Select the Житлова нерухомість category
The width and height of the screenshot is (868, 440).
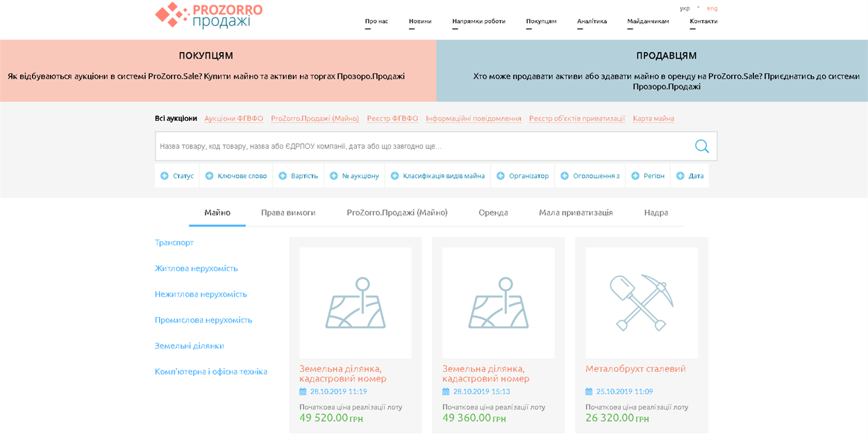tap(197, 268)
